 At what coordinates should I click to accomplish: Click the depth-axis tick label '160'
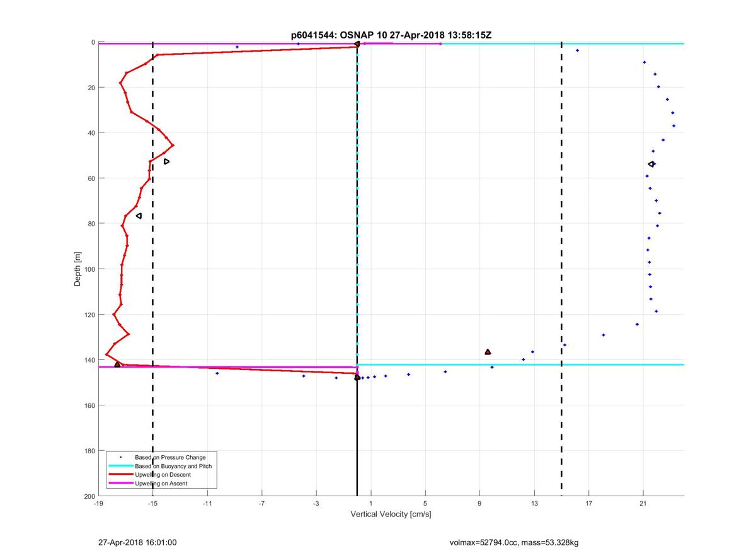[x=89, y=405]
